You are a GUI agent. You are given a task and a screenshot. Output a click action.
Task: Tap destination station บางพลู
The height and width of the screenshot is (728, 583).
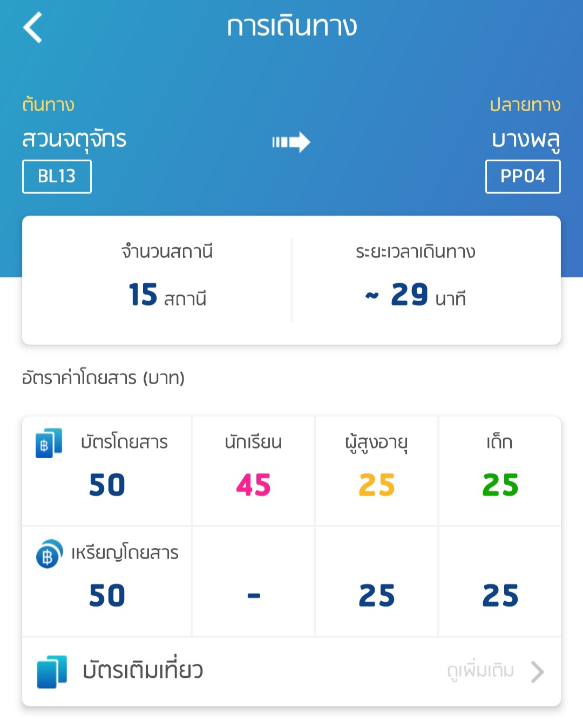tap(526, 139)
